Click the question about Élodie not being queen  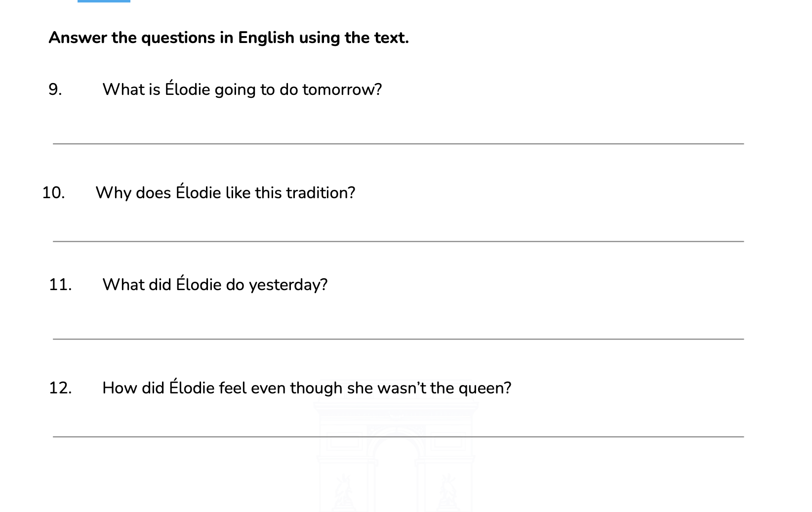point(306,388)
